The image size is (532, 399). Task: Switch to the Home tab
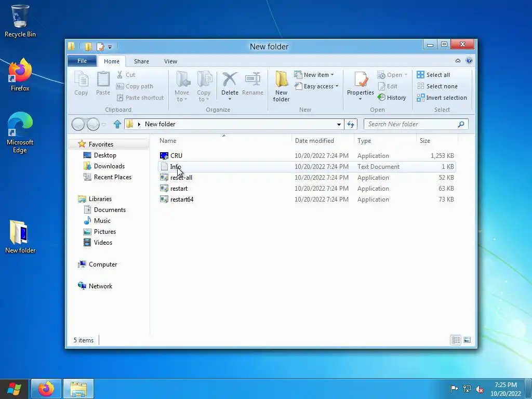click(x=112, y=61)
